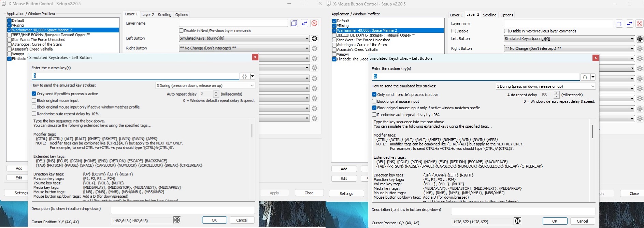Click the Right Button gear icon in left window
This screenshot has height=228, width=644.
315,48
